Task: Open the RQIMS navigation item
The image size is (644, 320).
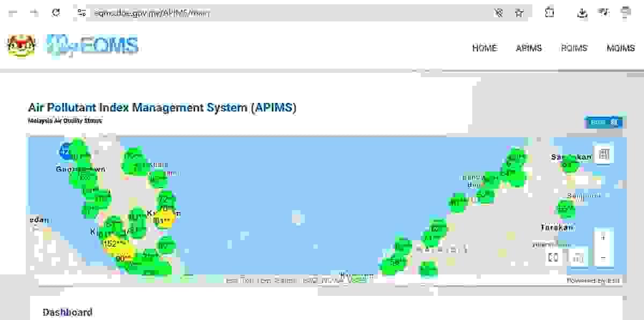Action: (x=574, y=48)
